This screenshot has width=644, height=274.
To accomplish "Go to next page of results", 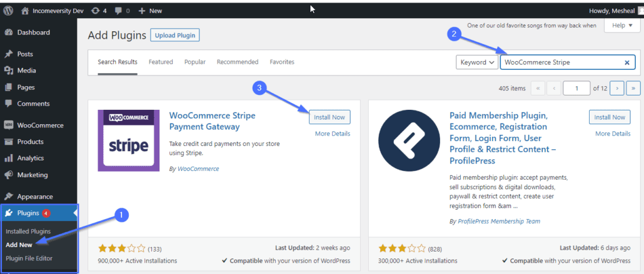I will pyautogui.click(x=617, y=88).
